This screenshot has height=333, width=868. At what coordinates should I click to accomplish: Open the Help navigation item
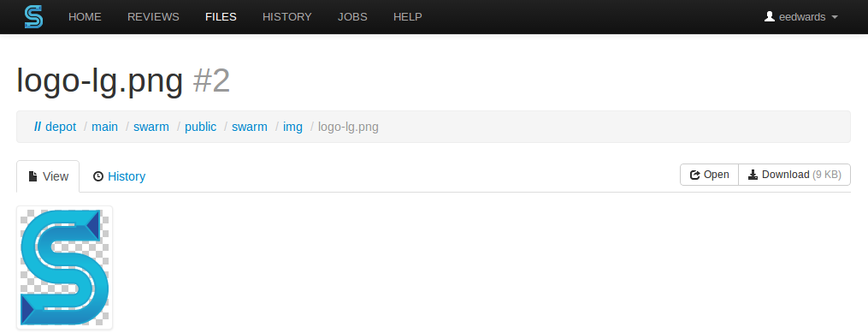pos(408,17)
